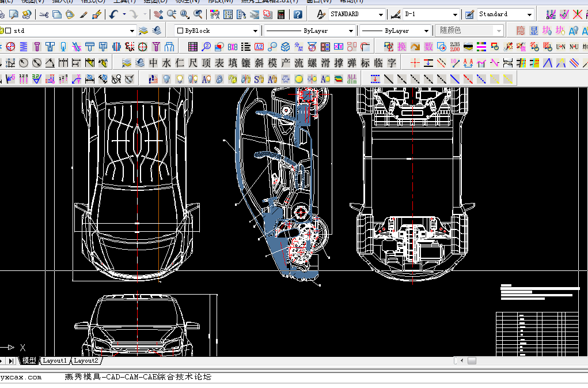Select Zoom Realtime magnifier
This screenshot has width=588, height=388.
(x=172, y=14)
